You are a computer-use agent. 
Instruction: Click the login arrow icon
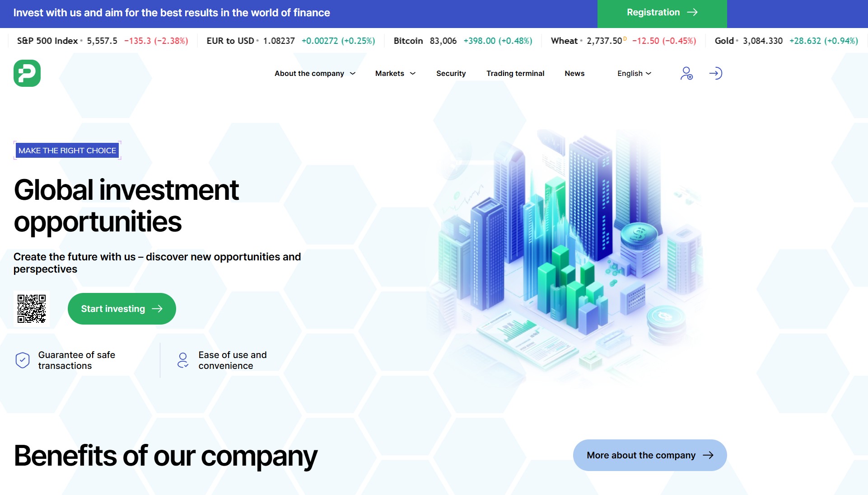(715, 73)
